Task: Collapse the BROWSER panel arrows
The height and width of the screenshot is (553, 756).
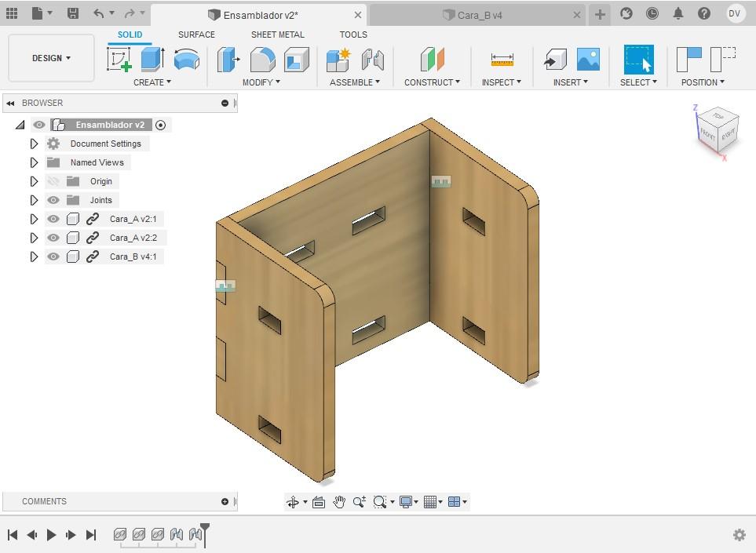Action: (x=10, y=103)
